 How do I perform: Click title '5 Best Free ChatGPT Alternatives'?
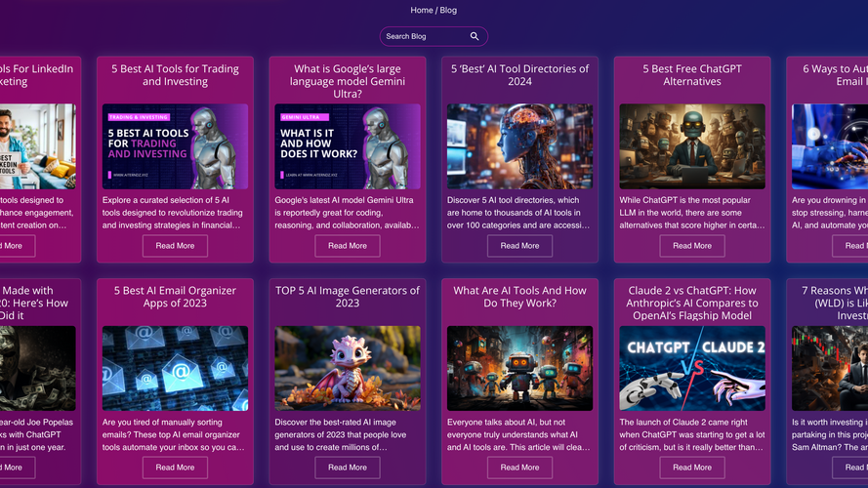pos(692,75)
